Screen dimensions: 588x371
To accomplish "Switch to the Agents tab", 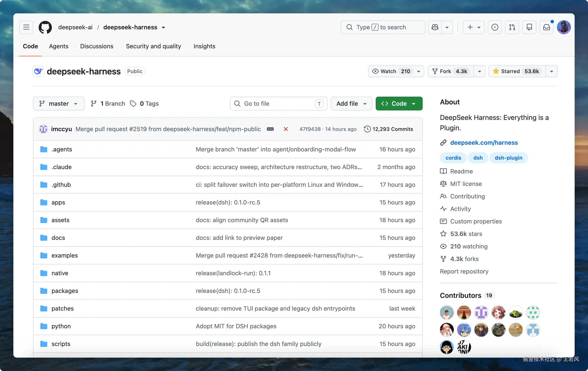I will (x=59, y=46).
